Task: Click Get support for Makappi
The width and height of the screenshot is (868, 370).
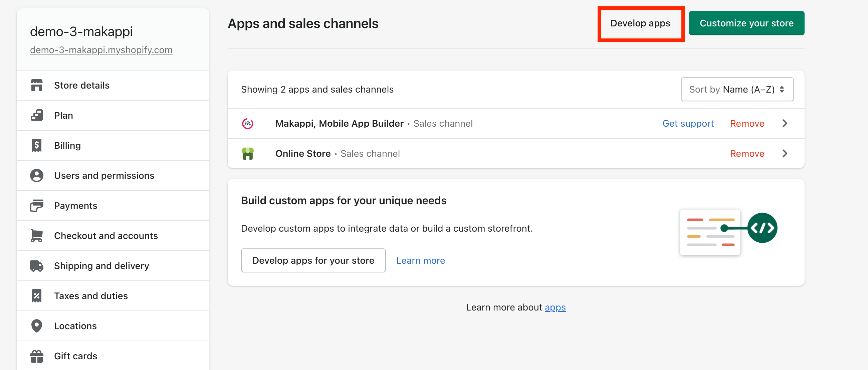Action: (x=688, y=123)
